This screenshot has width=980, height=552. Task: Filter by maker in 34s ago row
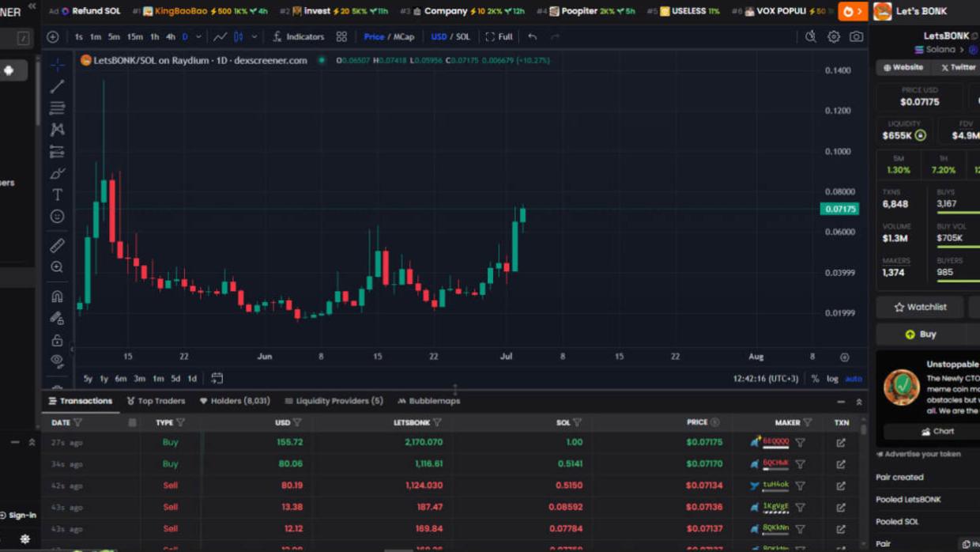[800, 464]
